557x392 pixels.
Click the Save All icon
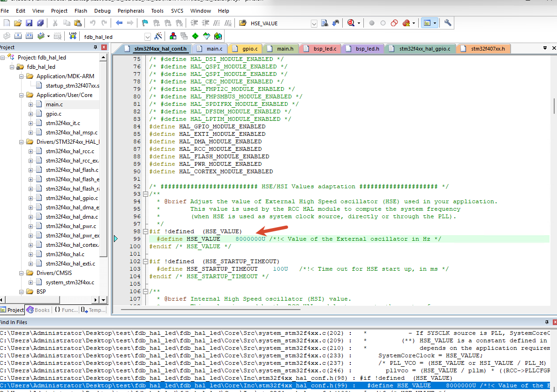click(x=40, y=23)
